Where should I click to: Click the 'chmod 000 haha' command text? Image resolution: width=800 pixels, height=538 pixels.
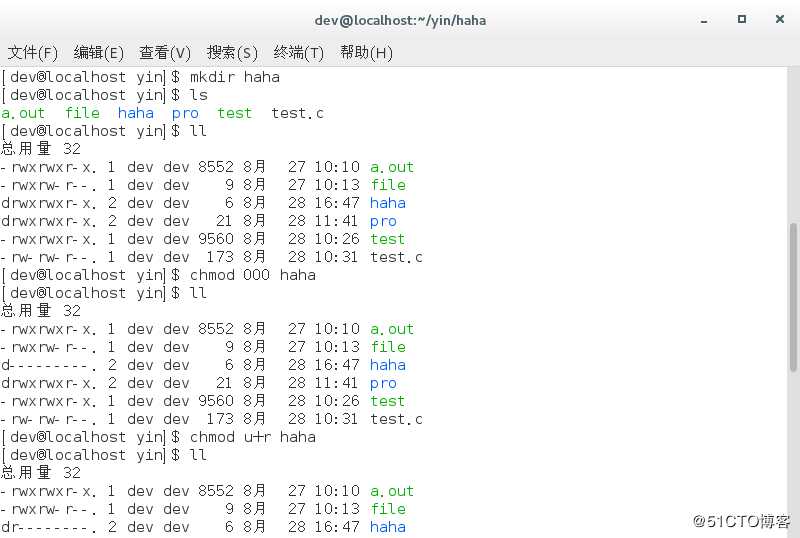pyautogui.click(x=253, y=275)
